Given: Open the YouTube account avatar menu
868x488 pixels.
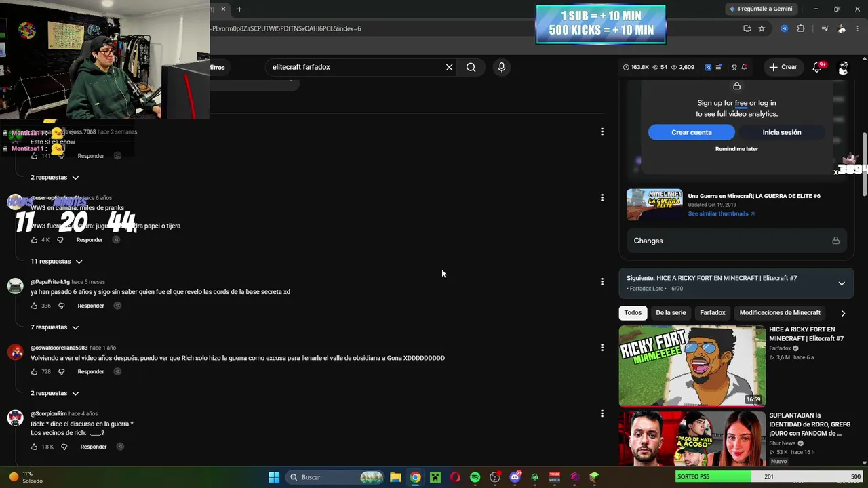Looking at the screenshot, I should coord(843,67).
